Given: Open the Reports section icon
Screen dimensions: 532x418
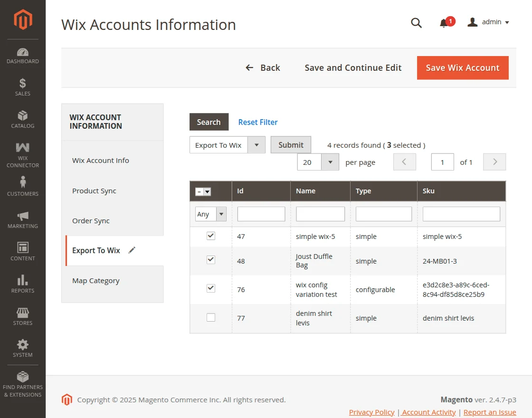Looking at the screenshot, I should (x=22, y=283).
